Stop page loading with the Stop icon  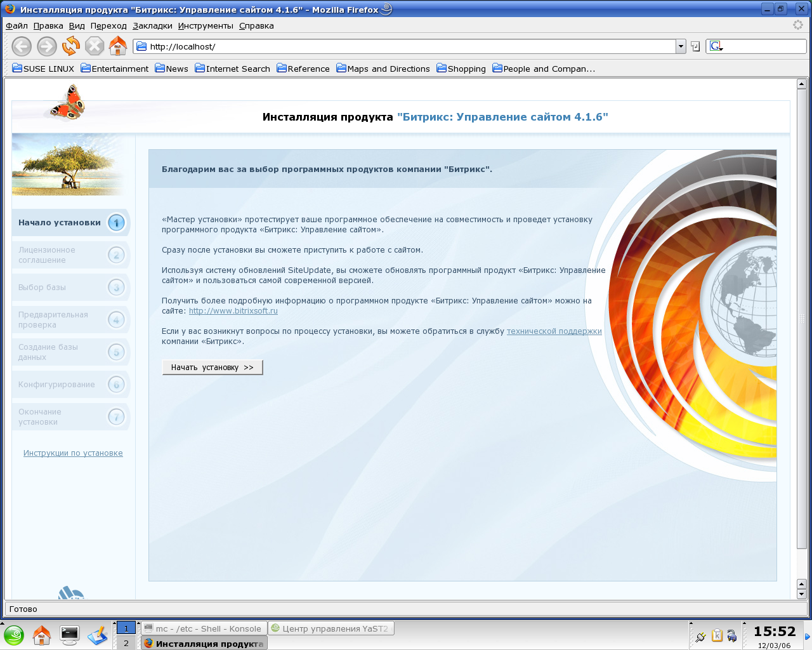94,46
